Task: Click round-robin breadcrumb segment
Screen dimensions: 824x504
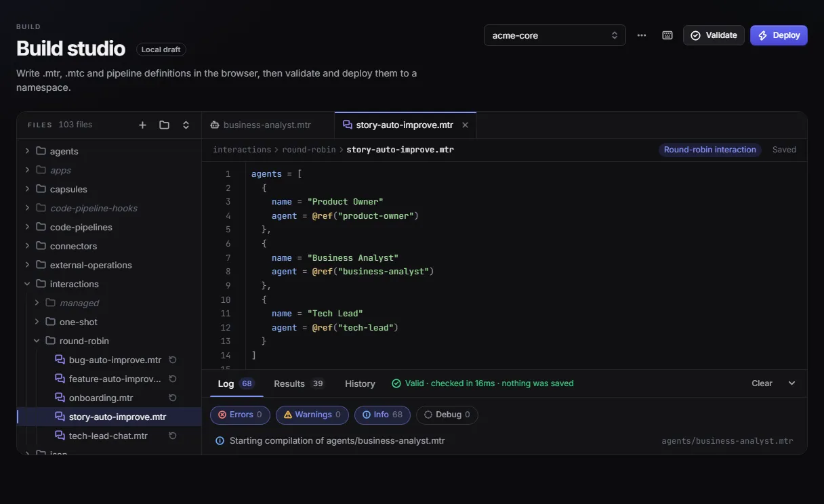Action: coord(308,150)
